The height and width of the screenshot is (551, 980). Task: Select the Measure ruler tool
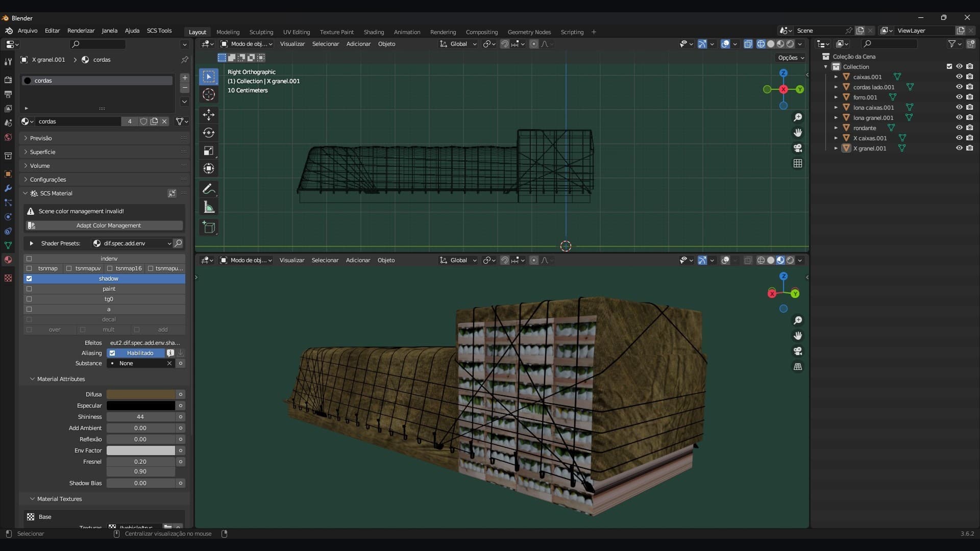coord(209,207)
